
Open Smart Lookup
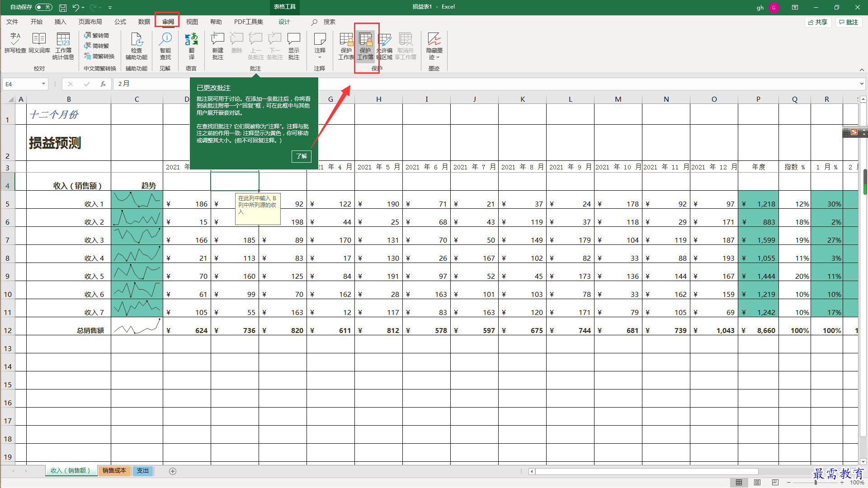point(165,46)
